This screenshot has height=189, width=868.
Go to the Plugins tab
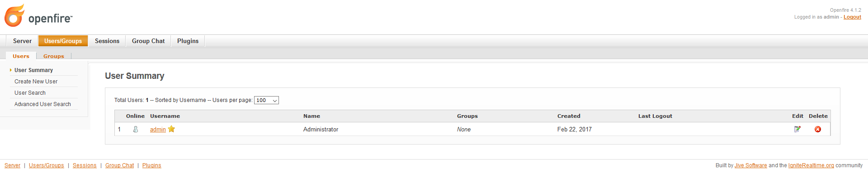pyautogui.click(x=188, y=41)
